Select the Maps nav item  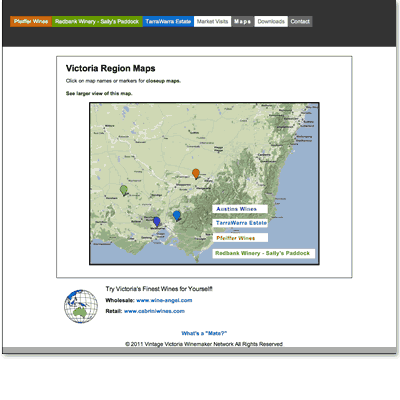click(242, 22)
